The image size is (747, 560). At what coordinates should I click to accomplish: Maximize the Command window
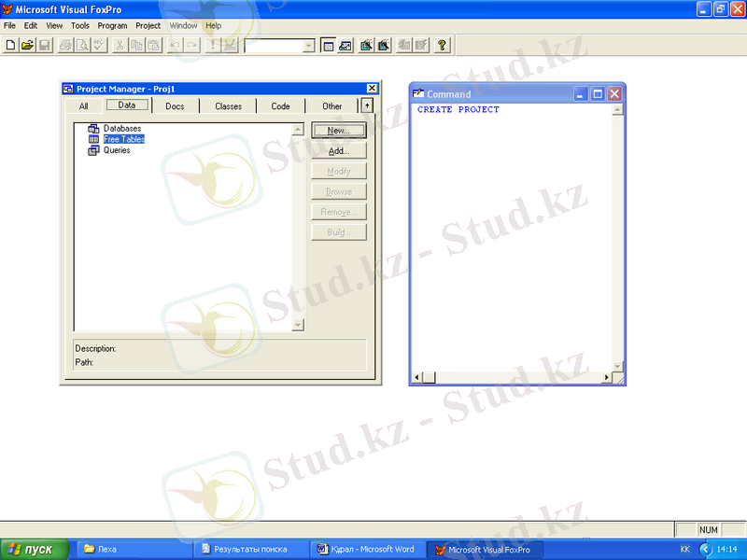coord(597,94)
